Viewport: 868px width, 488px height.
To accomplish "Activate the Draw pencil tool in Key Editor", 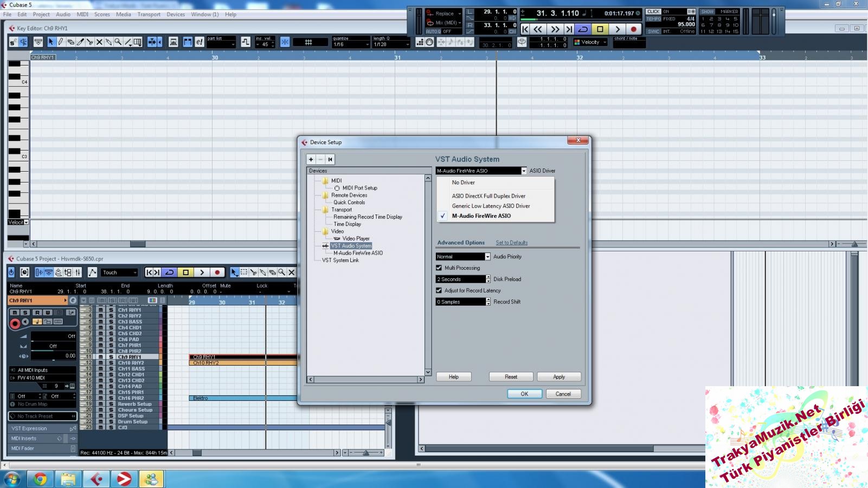I will tap(61, 42).
